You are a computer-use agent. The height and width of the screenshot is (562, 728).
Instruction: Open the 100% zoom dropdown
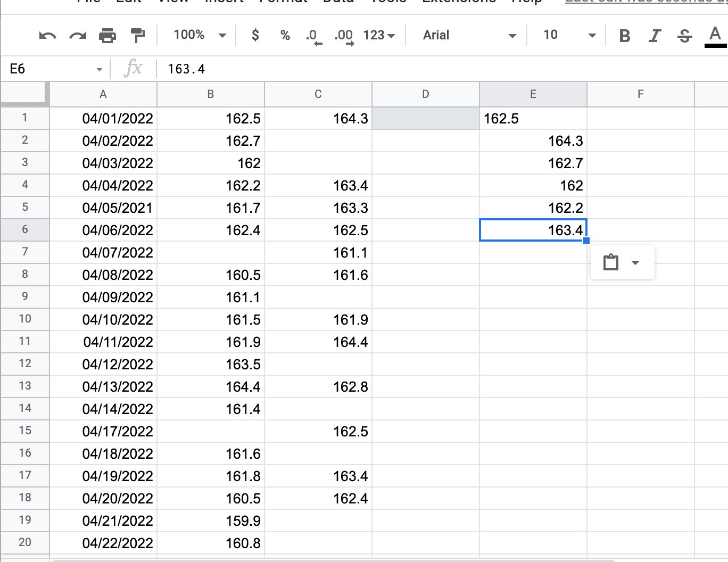pos(200,35)
